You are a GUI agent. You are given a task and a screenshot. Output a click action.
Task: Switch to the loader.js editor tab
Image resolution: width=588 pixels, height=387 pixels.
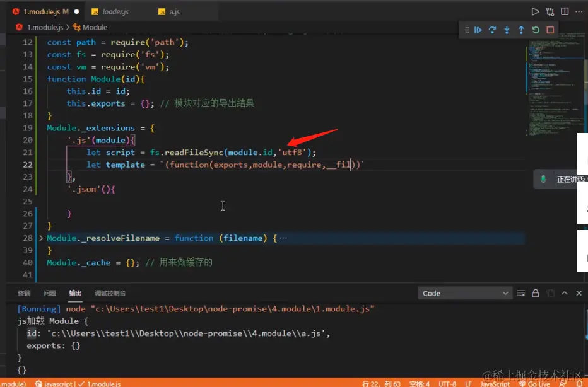(x=115, y=12)
